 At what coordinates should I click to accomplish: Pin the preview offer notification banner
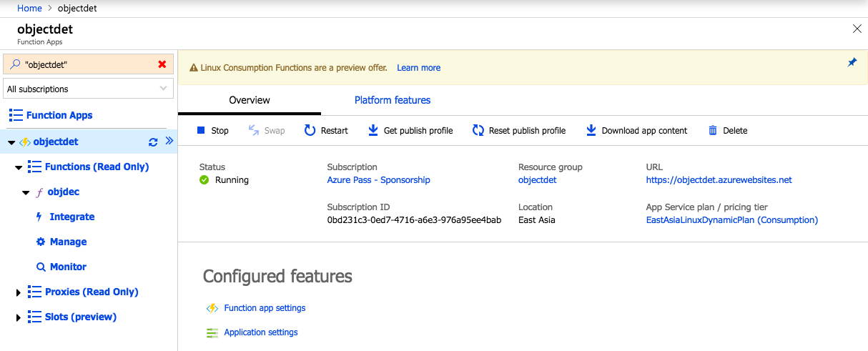pyautogui.click(x=852, y=63)
